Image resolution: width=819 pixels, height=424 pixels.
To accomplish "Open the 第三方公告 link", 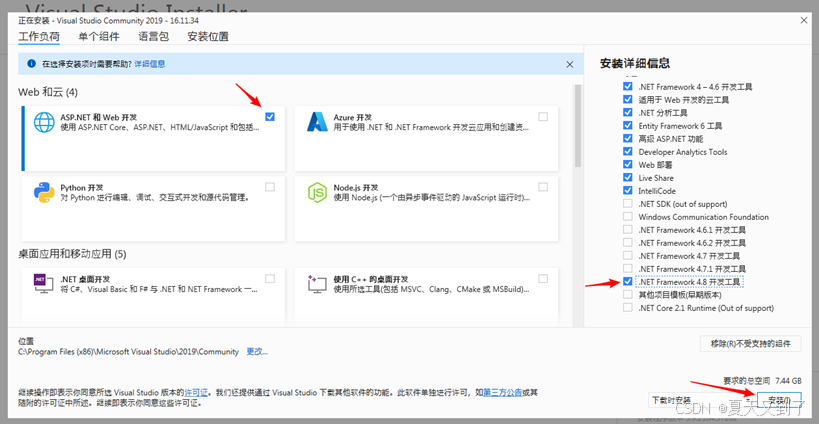I will [x=502, y=392].
